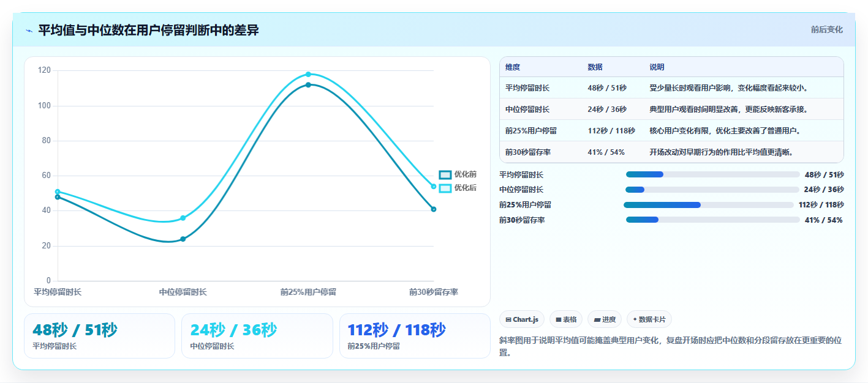
Task: Click the title 平均值与中位数在用户停留判断中的差异
Action: 148,30
